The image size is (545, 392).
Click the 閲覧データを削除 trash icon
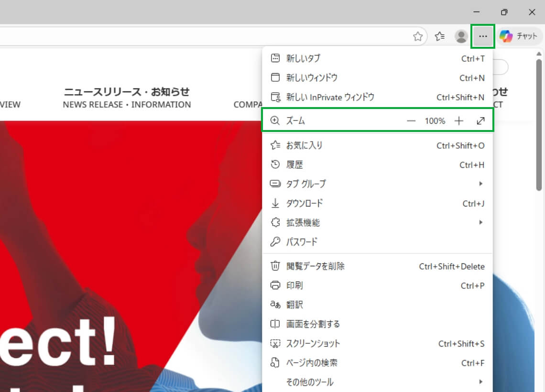coord(275,266)
